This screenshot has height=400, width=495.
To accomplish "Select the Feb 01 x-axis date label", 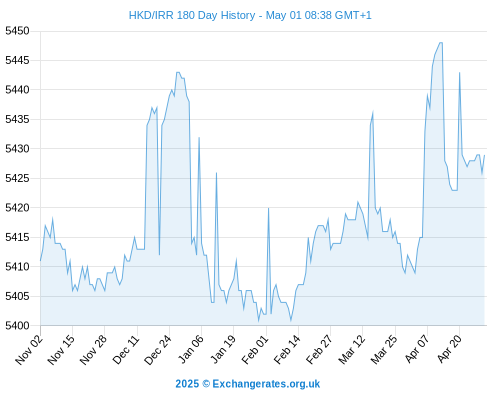I will (x=256, y=350).
